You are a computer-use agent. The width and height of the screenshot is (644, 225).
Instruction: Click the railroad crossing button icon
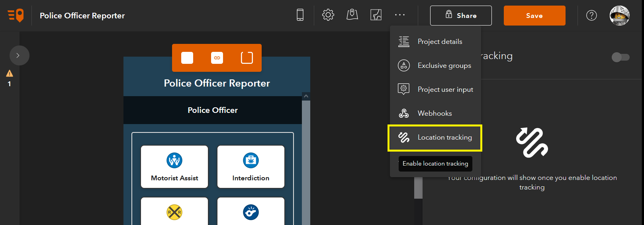pyautogui.click(x=174, y=212)
